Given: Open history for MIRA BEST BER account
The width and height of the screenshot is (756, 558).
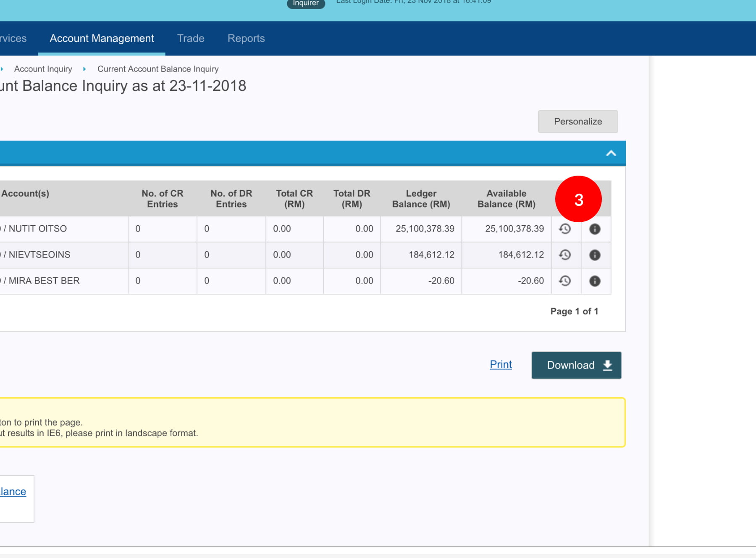Looking at the screenshot, I should pyautogui.click(x=565, y=281).
